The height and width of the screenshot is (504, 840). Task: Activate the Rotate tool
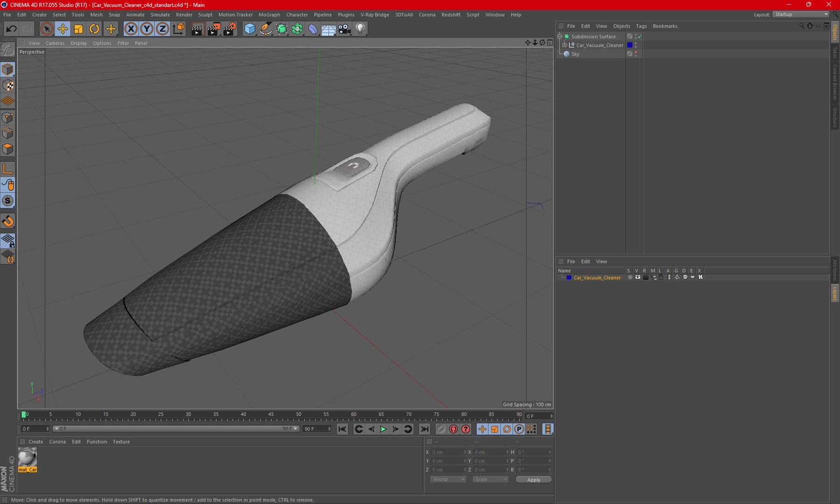(x=94, y=29)
